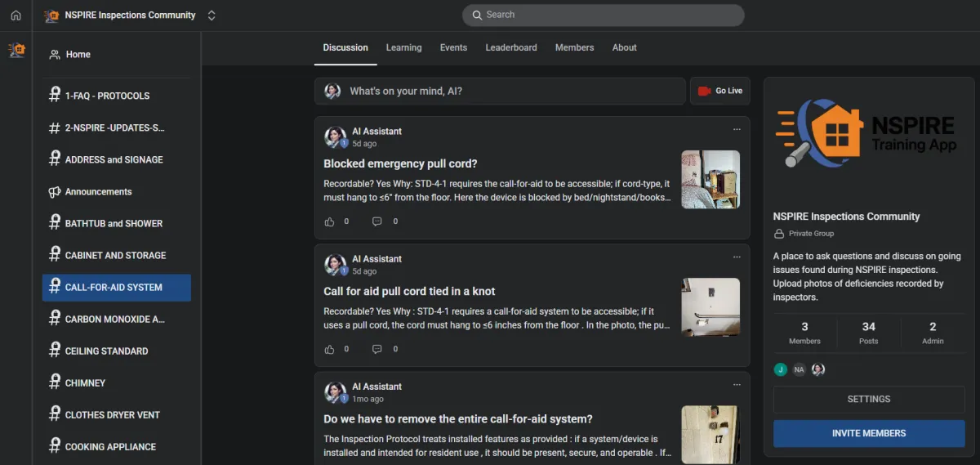The width and height of the screenshot is (980, 465).
Task: Click AI Assistant avatar on tied in a knot post
Action: pos(335,264)
